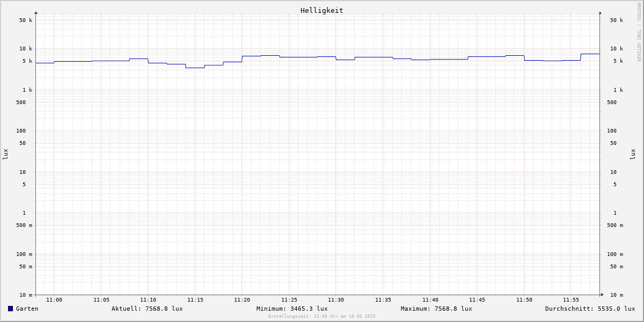Viewport: 644px width, 322px height.
Task: Click the 100 m label on left axis
Action: 24,254
